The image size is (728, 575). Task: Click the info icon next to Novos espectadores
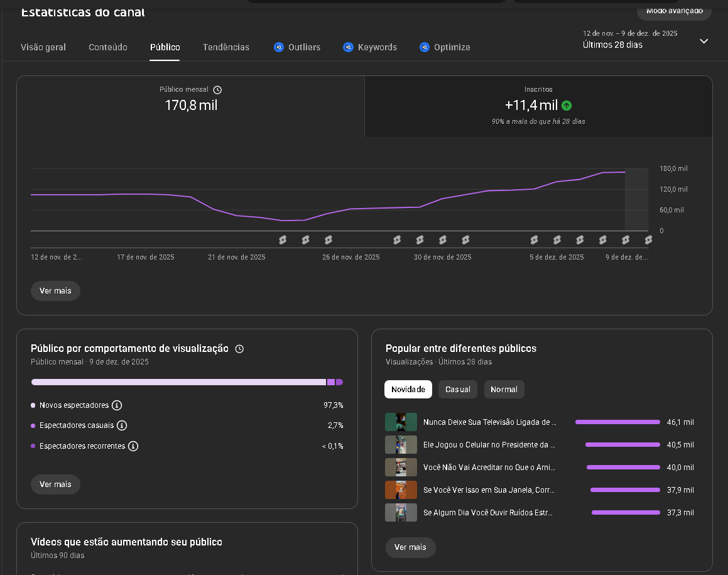117,405
